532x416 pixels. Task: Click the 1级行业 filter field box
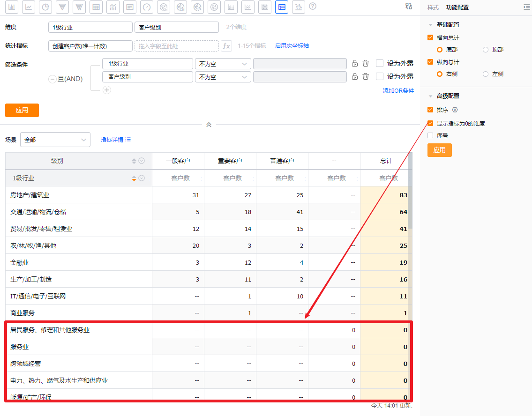[x=148, y=64]
